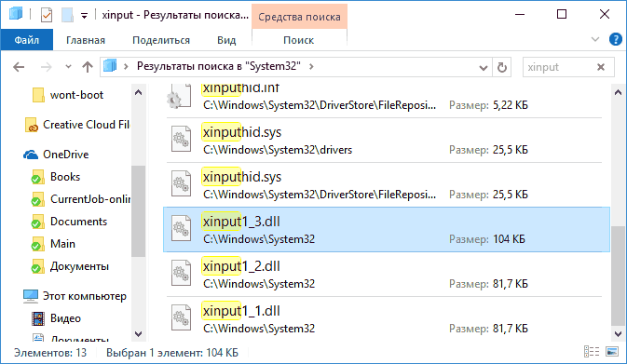The height and width of the screenshot is (364, 627).
Task: Expand the quick access toolbar customize dropdown
Action: [84, 16]
